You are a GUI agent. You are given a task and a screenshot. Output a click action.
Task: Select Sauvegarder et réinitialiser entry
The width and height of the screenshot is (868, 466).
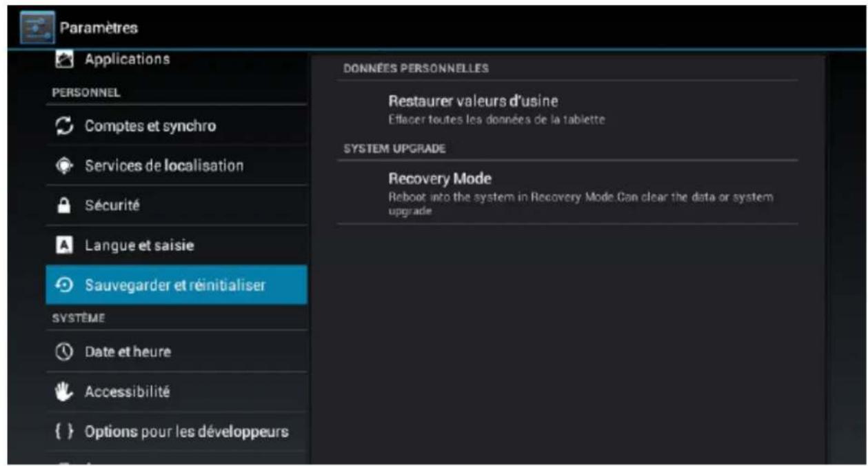coord(176,285)
